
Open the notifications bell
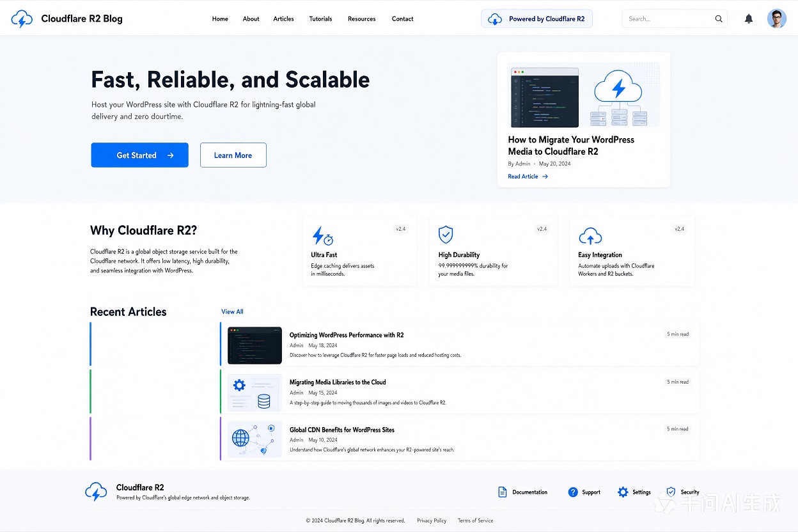[x=749, y=19]
